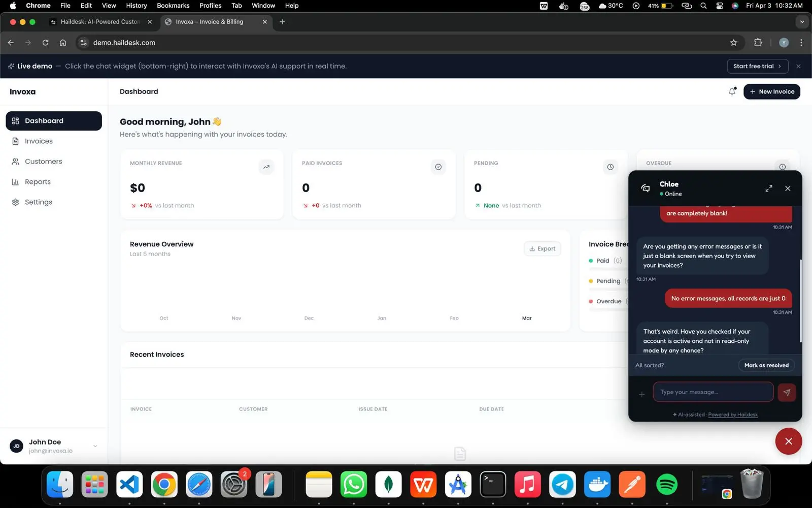The height and width of the screenshot is (508, 812).
Task: Click the Overdue alert icon
Action: [x=782, y=167]
